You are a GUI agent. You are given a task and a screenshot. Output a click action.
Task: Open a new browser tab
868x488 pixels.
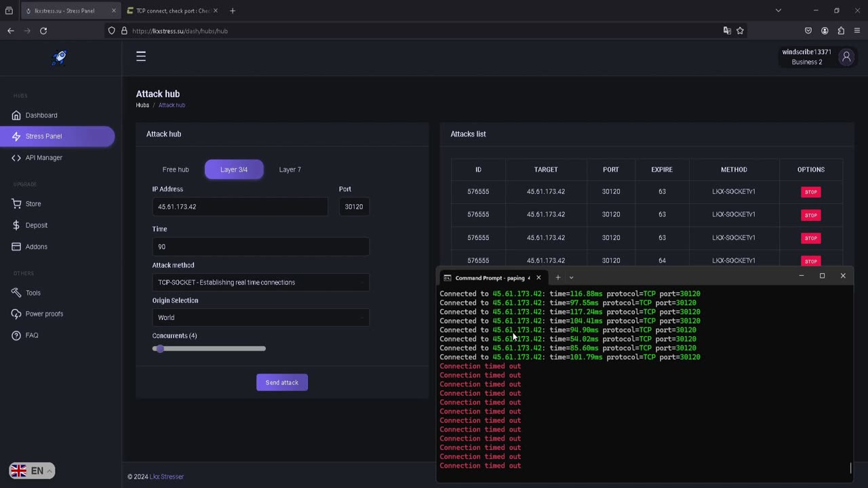pyautogui.click(x=233, y=11)
